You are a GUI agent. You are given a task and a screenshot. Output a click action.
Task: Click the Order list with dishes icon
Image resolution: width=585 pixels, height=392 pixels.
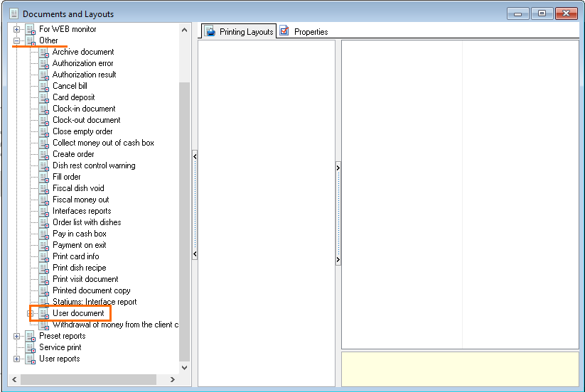(x=44, y=223)
